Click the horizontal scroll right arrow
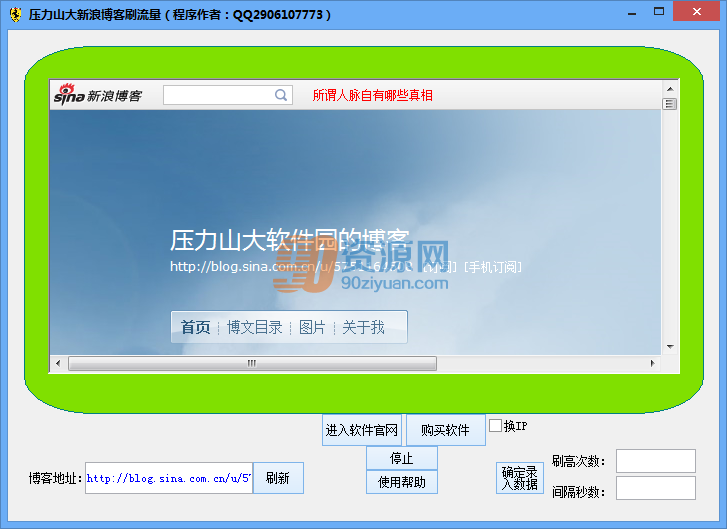This screenshot has height=529, width=727. 653,363
